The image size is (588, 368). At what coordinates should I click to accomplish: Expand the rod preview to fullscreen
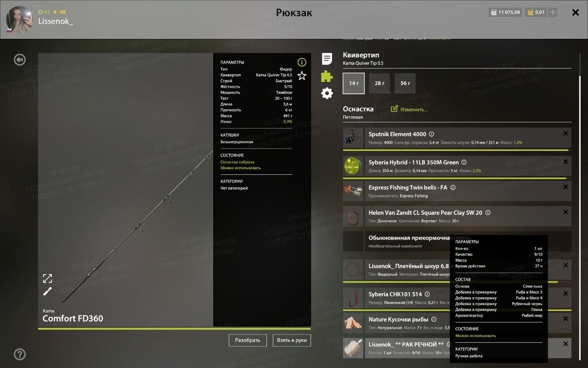(x=47, y=278)
